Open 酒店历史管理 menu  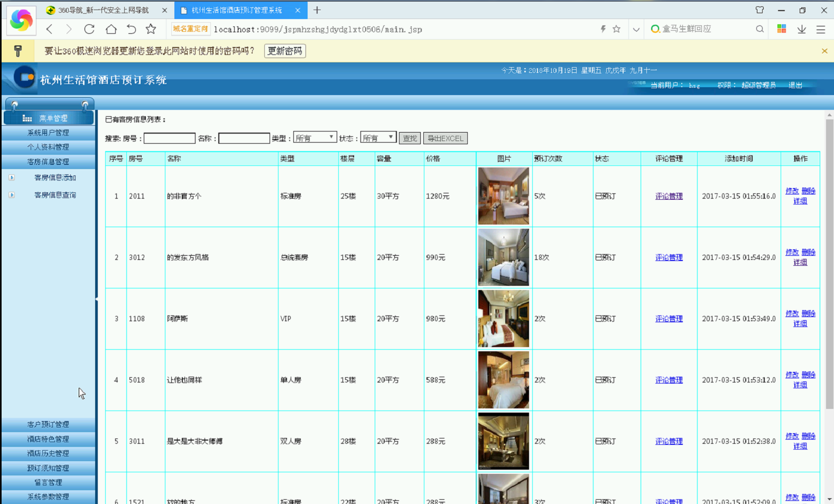point(48,453)
